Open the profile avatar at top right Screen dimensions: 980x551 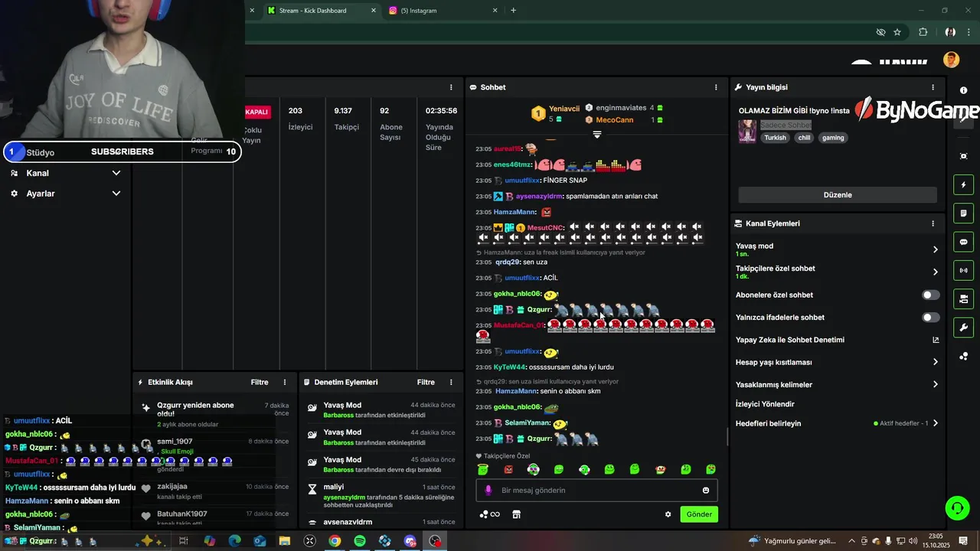(x=951, y=60)
